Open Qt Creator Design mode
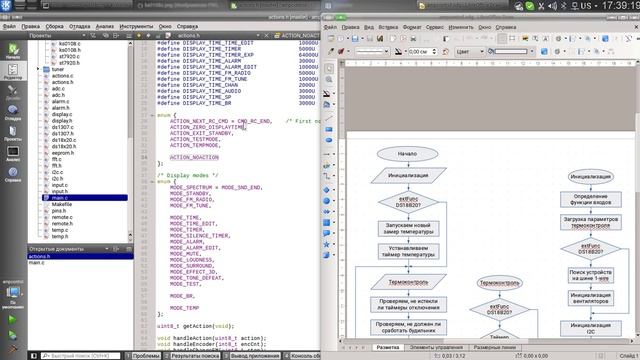This screenshot has height=360, width=640. click(13, 92)
